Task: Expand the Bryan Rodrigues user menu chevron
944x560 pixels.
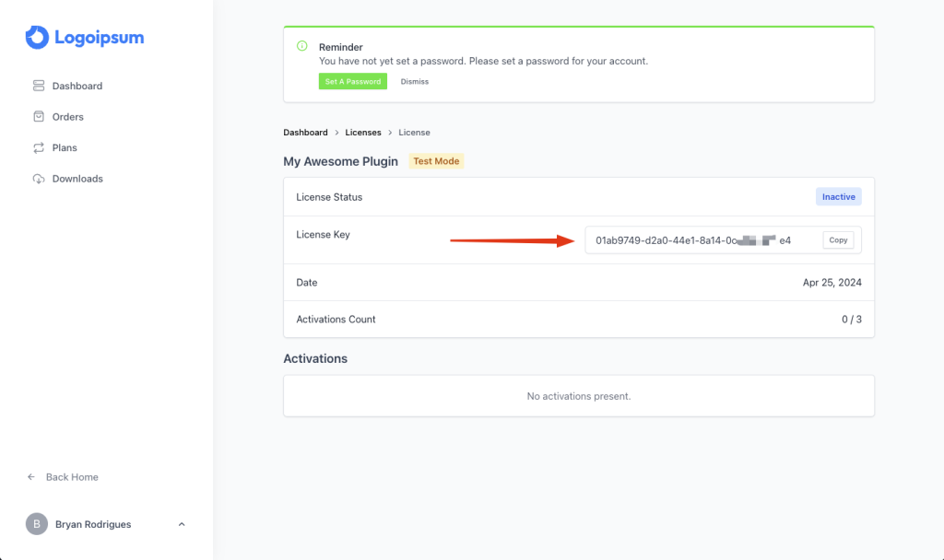Action: point(182,524)
